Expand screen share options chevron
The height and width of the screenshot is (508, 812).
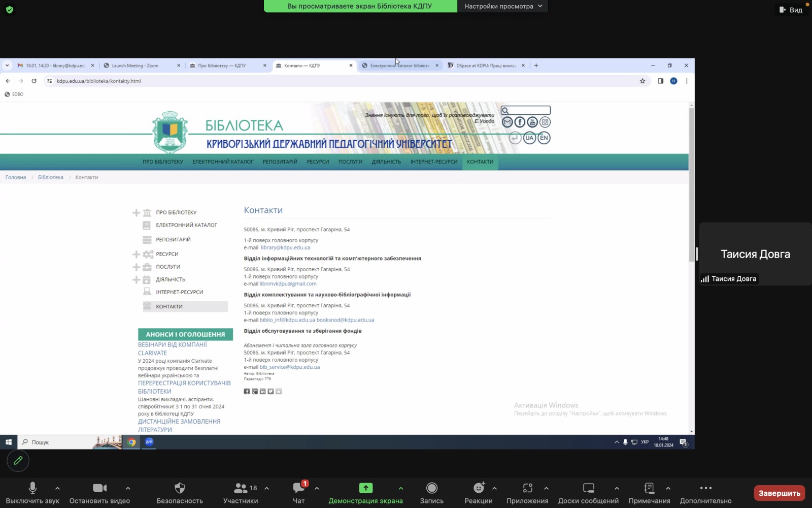coord(401,488)
